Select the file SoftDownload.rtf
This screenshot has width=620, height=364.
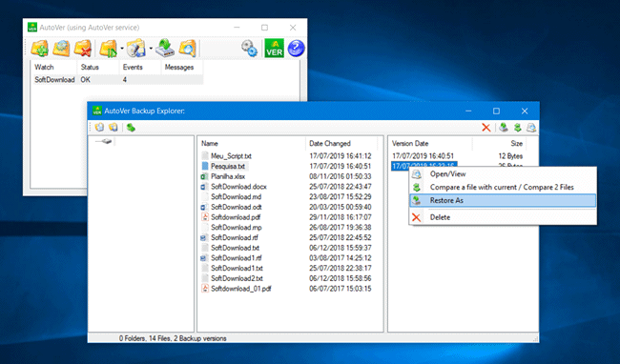tap(235, 237)
